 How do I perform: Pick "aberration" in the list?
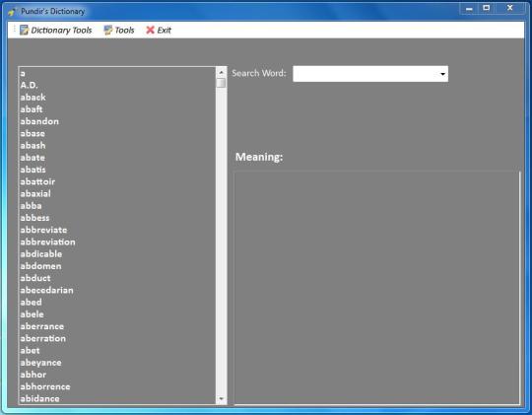click(43, 338)
